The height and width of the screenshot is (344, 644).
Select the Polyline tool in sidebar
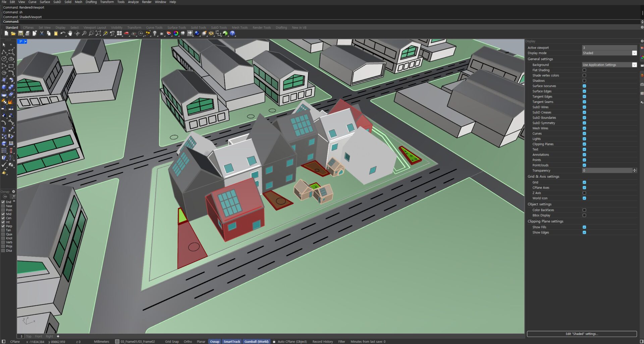pyautogui.click(x=4, y=52)
